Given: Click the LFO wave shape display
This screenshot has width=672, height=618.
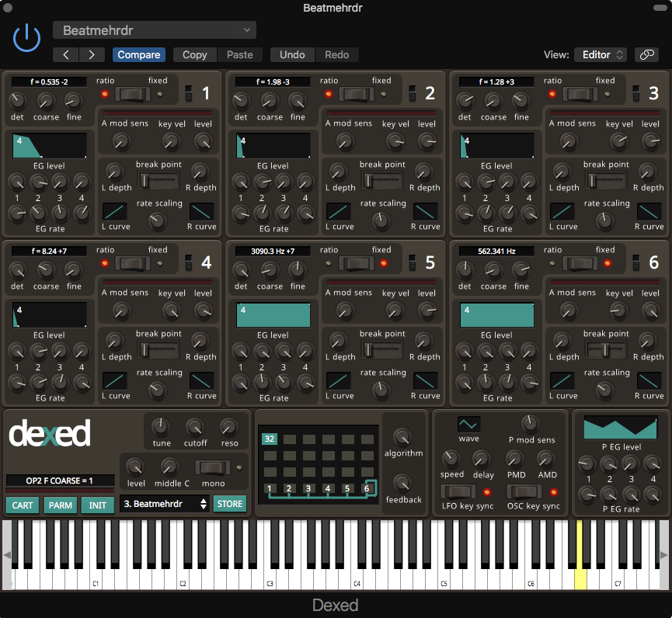Looking at the screenshot, I should point(468,425).
